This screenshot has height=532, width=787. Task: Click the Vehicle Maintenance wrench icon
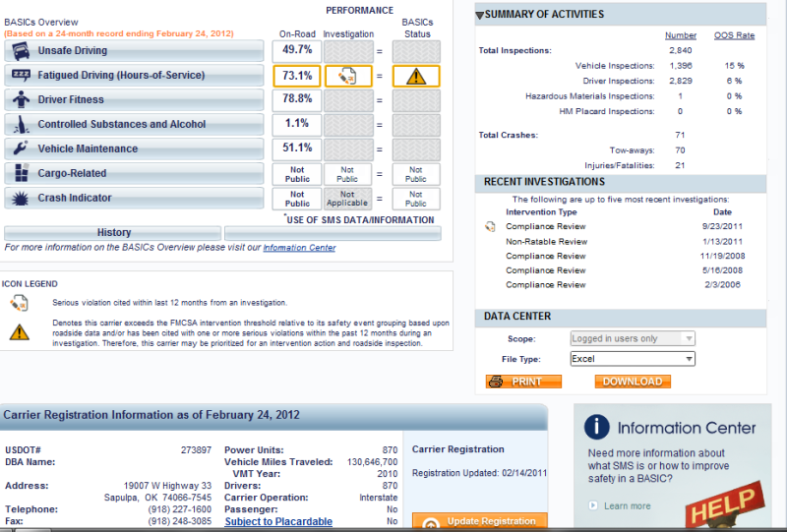tap(21, 148)
